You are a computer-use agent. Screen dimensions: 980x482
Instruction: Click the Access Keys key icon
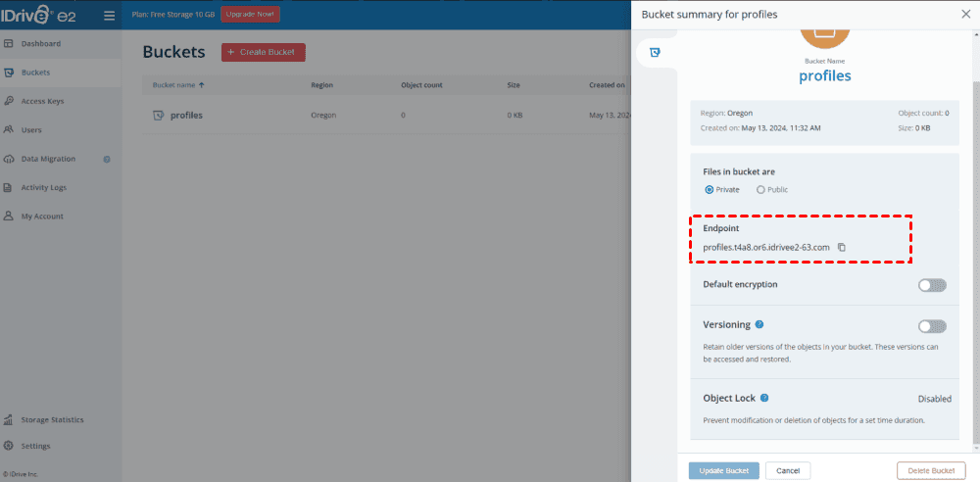coord(9,101)
